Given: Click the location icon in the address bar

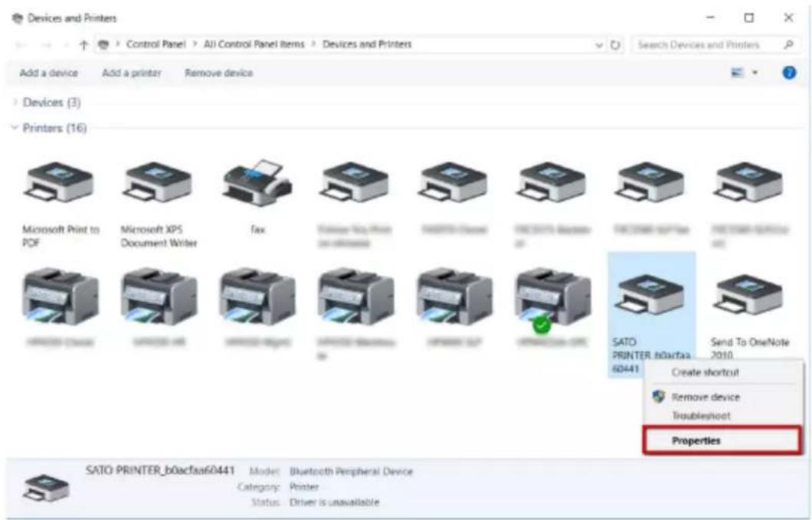Looking at the screenshot, I should pyautogui.click(x=103, y=45).
